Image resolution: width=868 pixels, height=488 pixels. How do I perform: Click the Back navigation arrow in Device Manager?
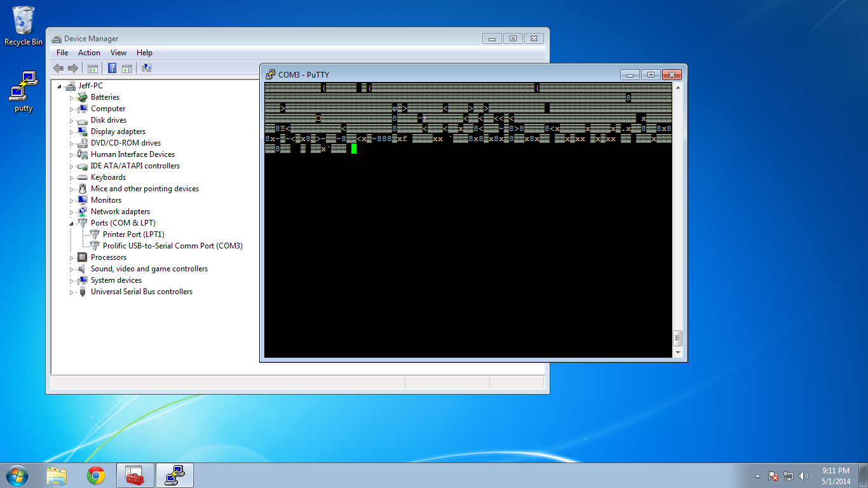[x=58, y=68]
